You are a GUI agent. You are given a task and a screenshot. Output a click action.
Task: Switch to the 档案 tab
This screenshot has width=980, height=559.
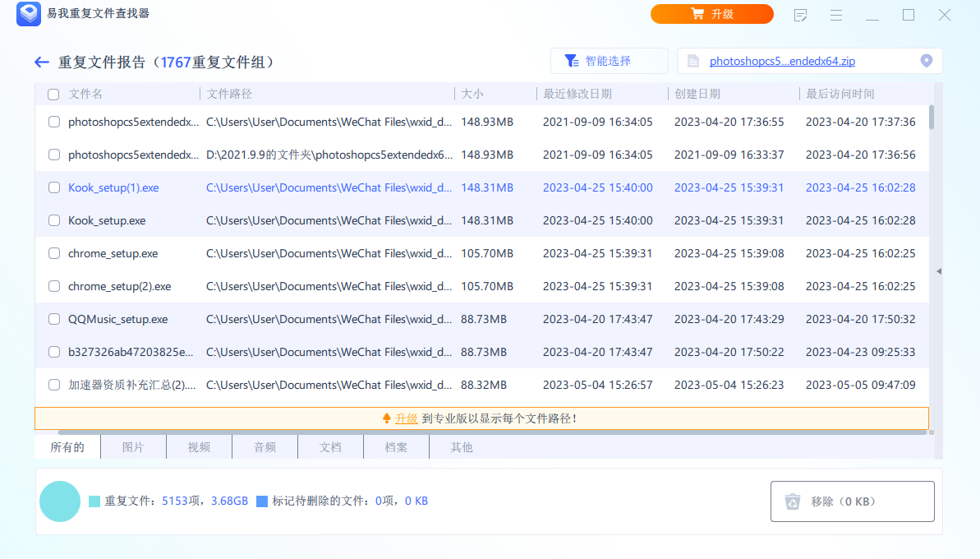click(x=396, y=447)
